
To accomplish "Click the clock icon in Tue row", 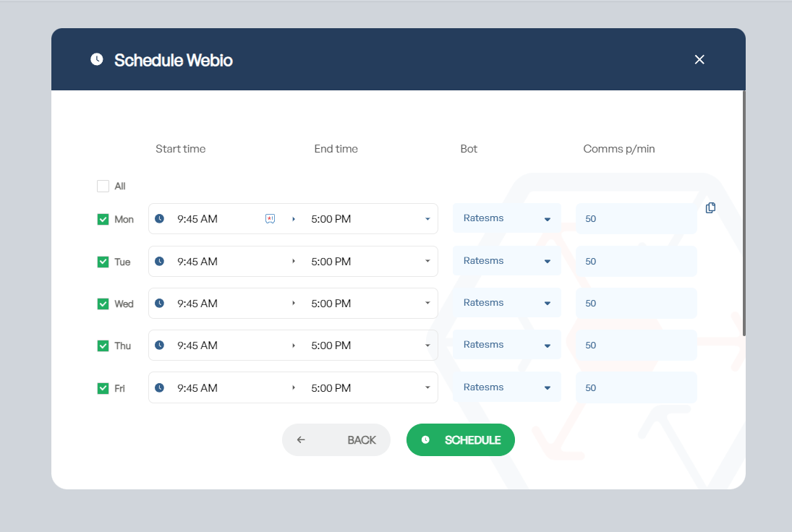I will tap(159, 261).
